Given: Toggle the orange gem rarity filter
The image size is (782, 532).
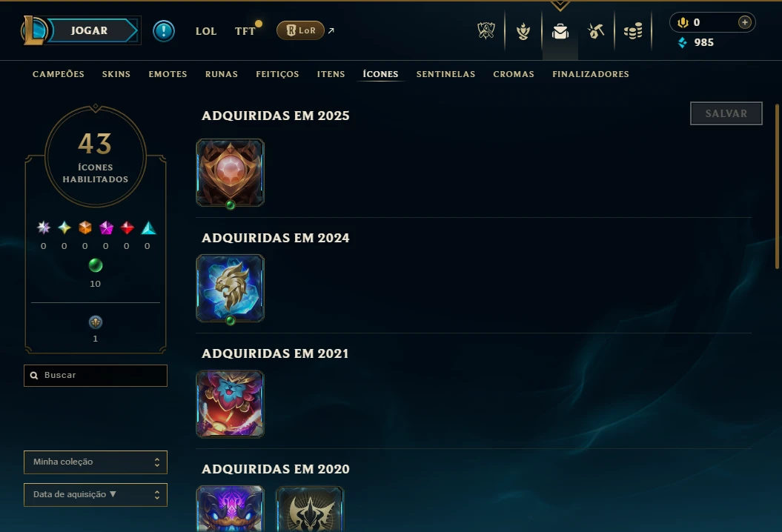Looking at the screenshot, I should coord(85,228).
